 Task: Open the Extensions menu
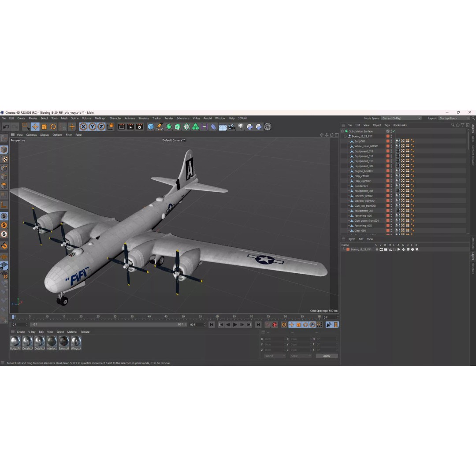(x=183, y=119)
